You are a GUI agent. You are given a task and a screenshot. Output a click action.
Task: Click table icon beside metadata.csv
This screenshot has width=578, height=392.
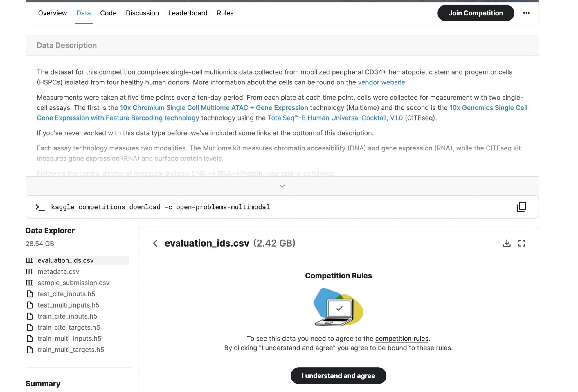coord(30,271)
